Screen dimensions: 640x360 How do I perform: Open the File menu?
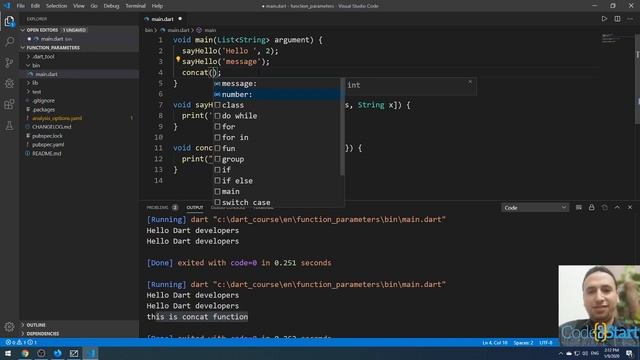[20, 6]
